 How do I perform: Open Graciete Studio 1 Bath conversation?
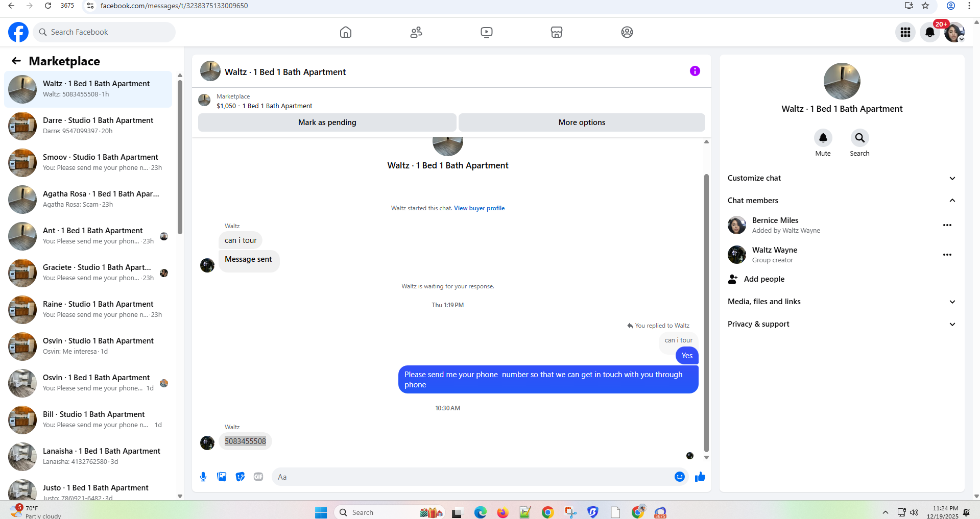[x=88, y=273]
